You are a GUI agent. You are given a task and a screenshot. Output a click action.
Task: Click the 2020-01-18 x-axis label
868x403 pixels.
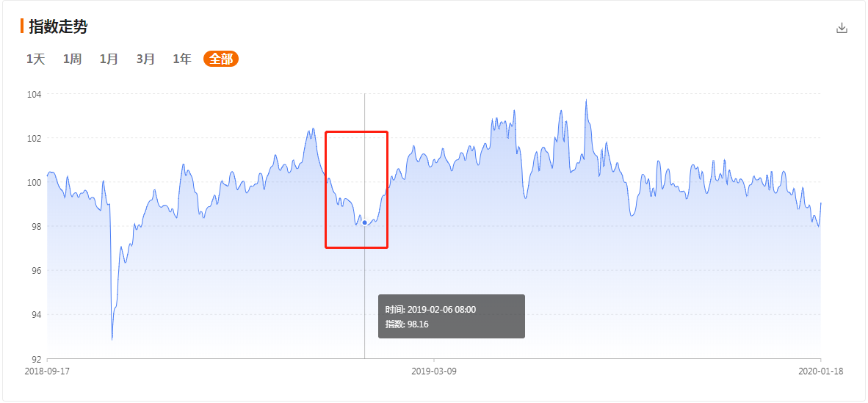820,371
